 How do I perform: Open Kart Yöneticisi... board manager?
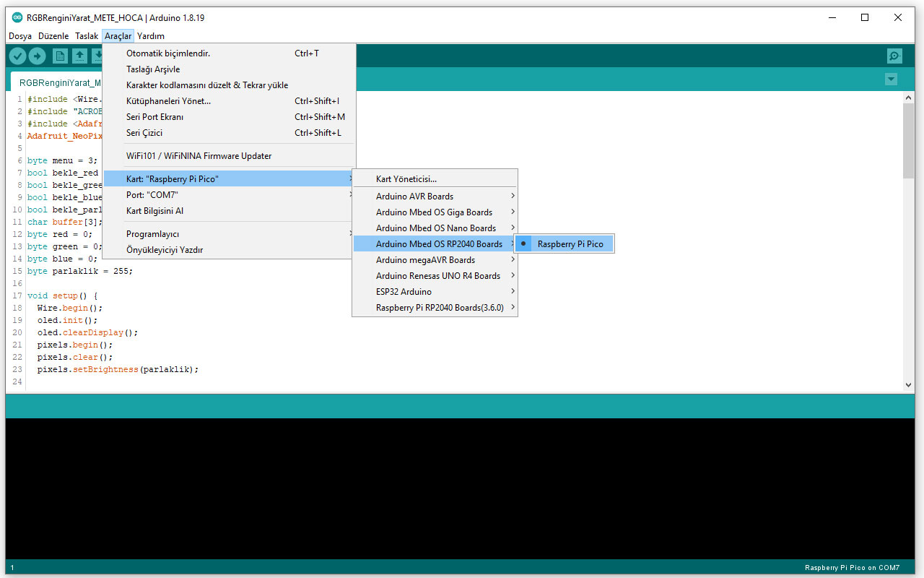tap(435, 179)
